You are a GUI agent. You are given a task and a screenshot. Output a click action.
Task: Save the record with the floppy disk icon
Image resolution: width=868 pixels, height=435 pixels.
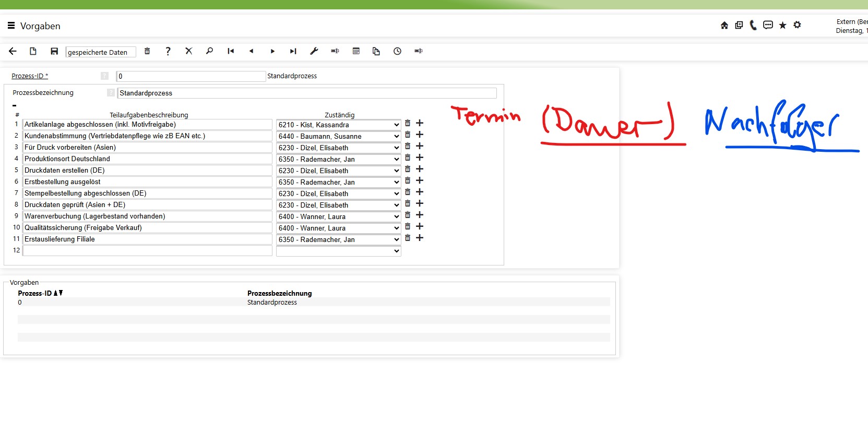click(x=54, y=51)
